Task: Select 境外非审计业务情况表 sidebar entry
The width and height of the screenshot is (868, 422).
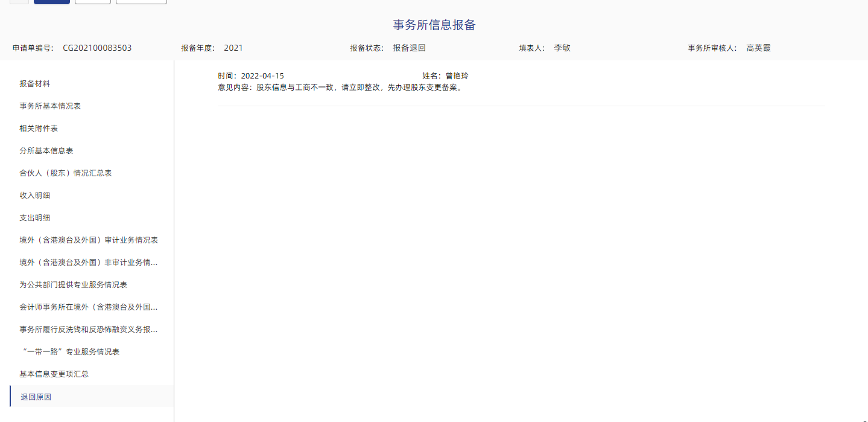Action: point(89,263)
